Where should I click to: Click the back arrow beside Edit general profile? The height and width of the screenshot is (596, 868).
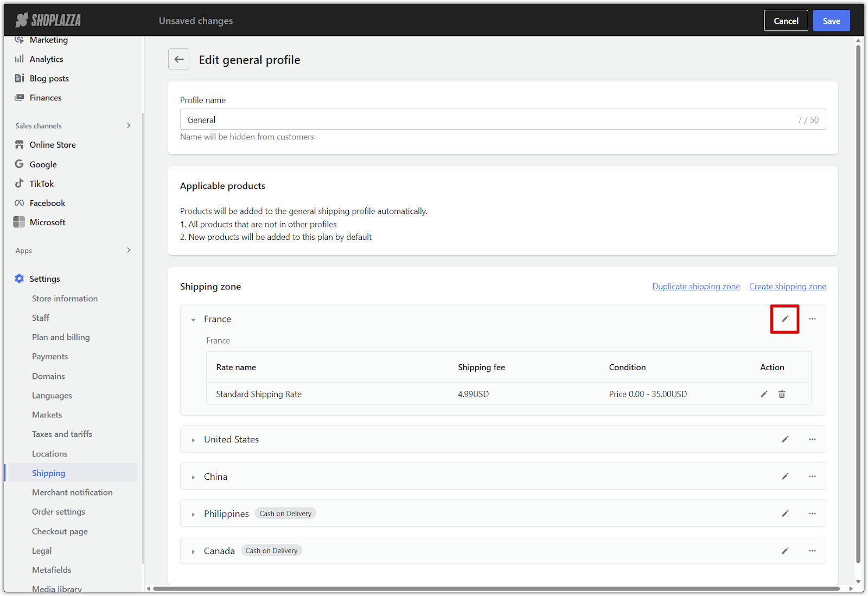178,60
